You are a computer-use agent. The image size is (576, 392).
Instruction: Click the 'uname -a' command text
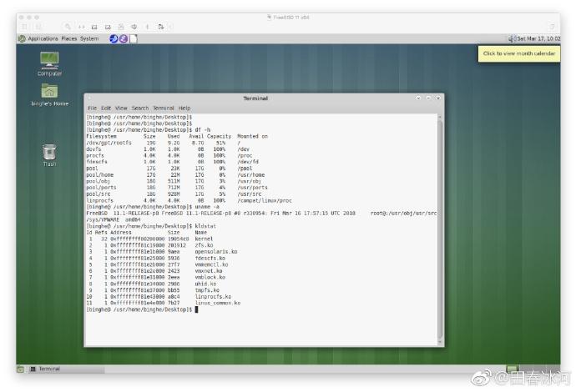click(208, 207)
